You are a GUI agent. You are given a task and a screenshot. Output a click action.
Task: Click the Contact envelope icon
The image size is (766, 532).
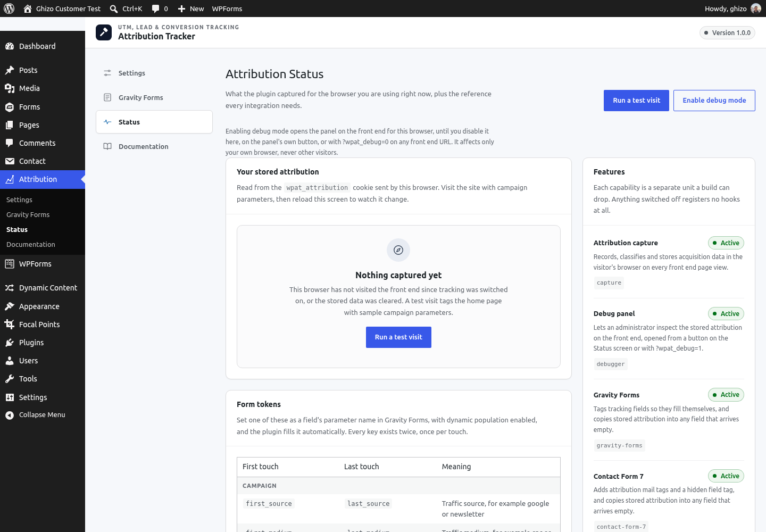click(10, 161)
